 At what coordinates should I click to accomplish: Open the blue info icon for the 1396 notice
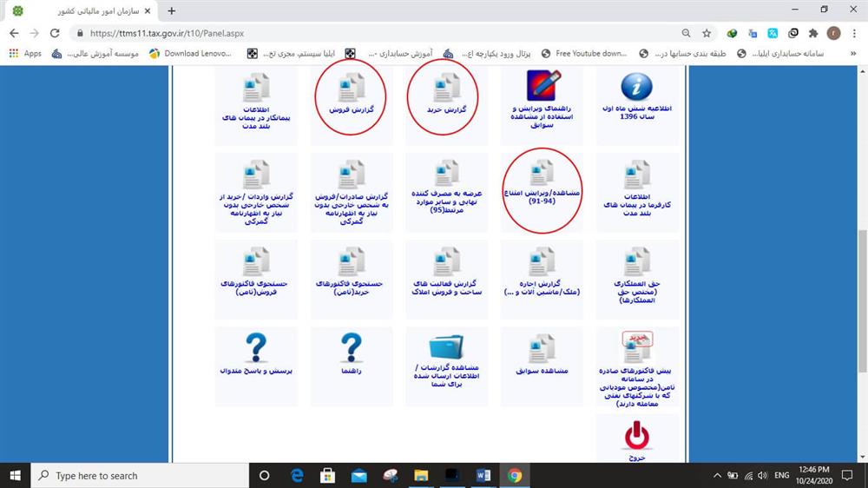click(636, 87)
